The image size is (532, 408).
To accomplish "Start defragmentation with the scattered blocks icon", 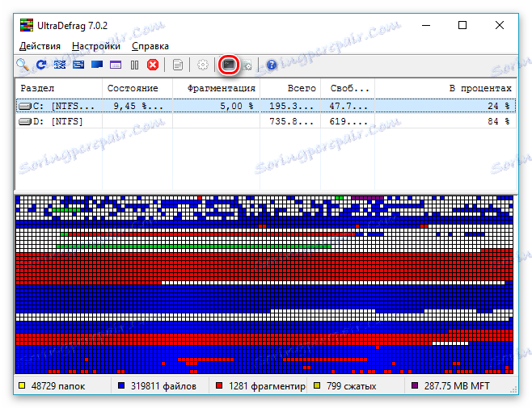I will [60, 65].
